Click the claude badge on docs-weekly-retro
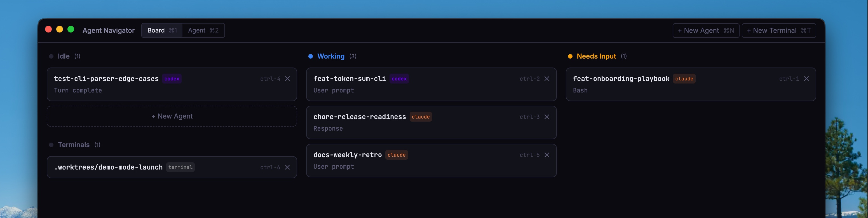This screenshot has height=218, width=868. [x=397, y=155]
